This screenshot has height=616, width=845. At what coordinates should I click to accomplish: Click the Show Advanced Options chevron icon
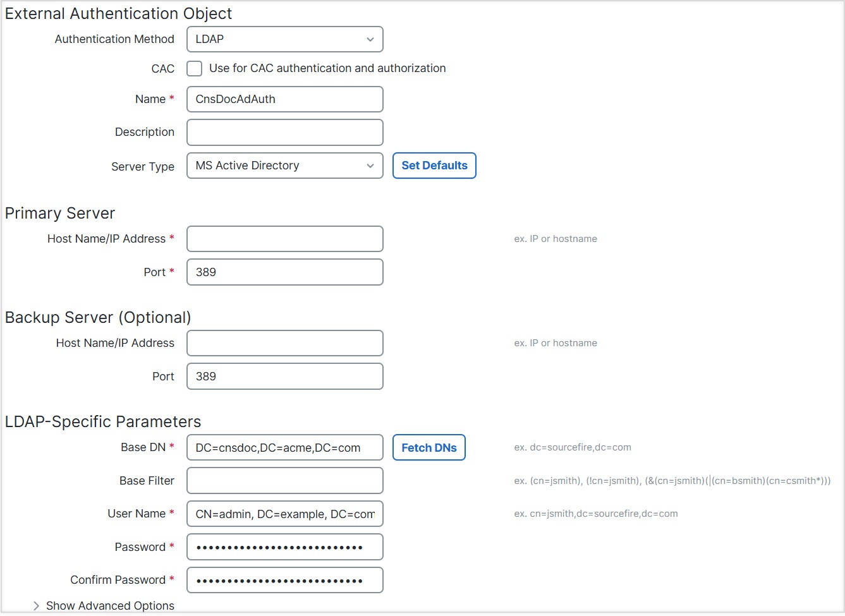[36, 605]
